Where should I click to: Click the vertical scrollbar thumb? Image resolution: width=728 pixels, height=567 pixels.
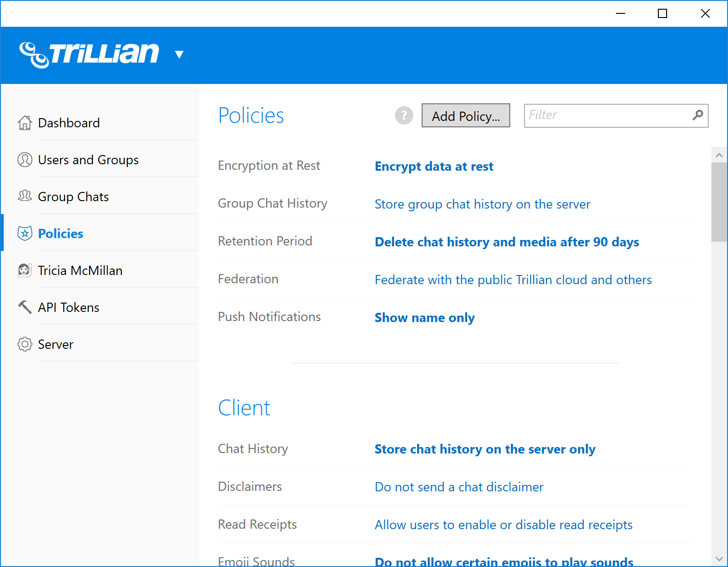719,202
